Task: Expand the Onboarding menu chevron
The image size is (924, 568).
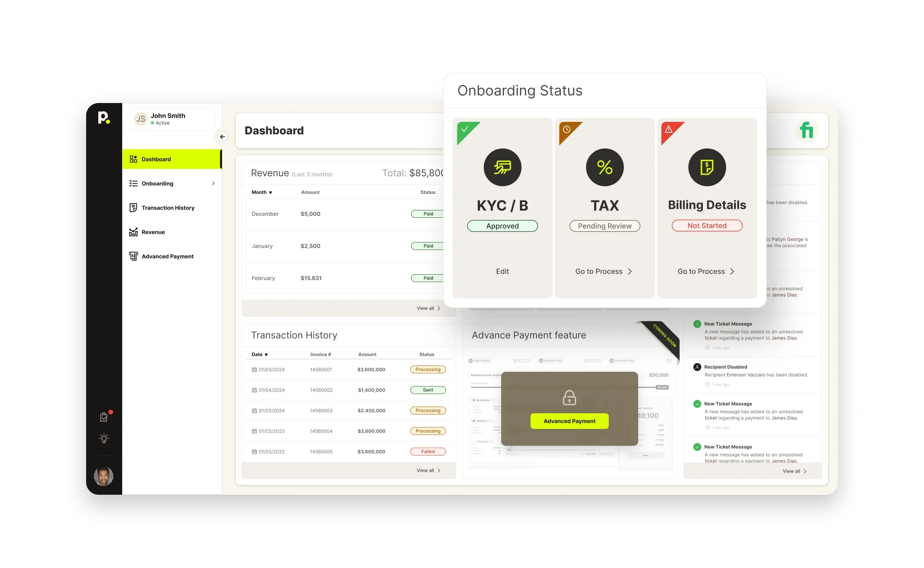Action: pos(213,183)
